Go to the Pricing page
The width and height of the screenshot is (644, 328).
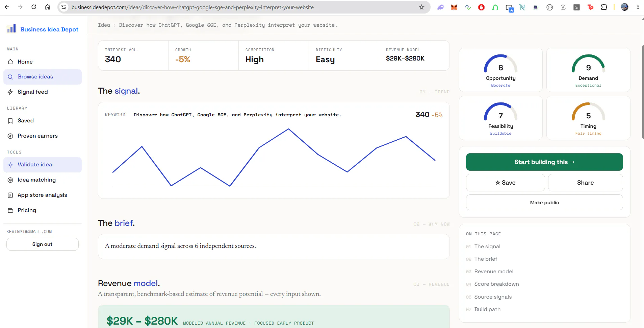(x=43, y=210)
